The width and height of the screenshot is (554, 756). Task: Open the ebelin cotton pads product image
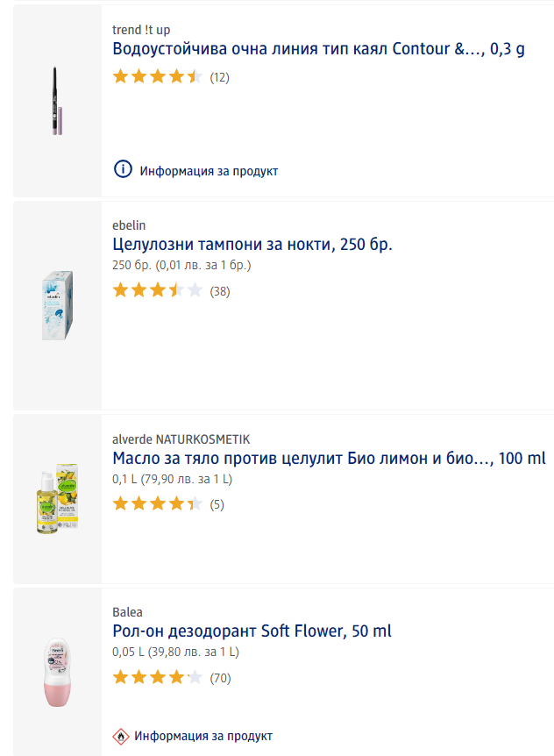58,305
